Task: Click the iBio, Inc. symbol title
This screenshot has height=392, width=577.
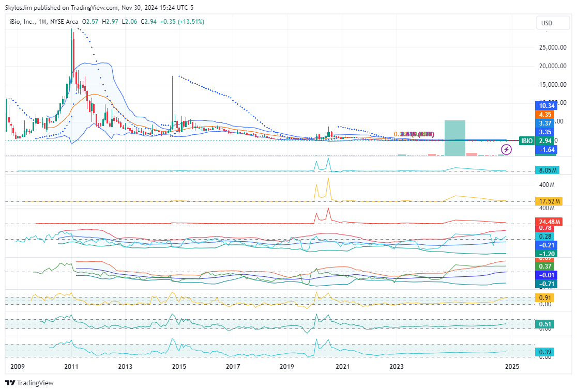Action: pyautogui.click(x=26, y=22)
